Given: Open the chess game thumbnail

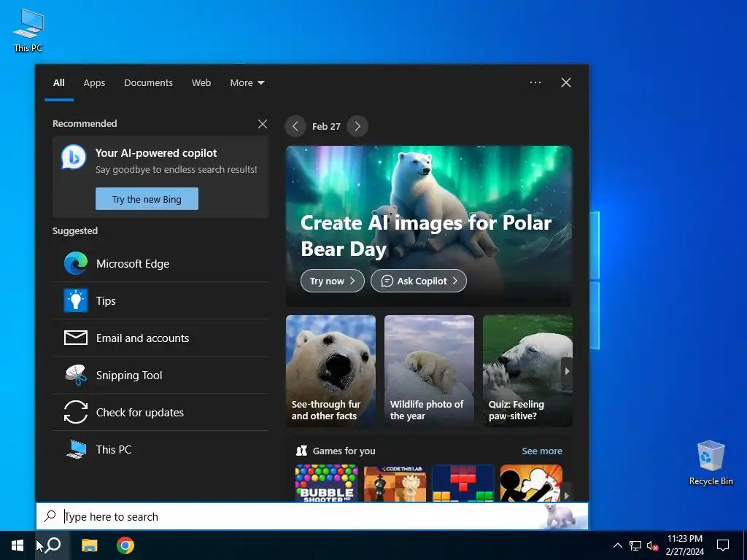Looking at the screenshot, I should pos(395,483).
